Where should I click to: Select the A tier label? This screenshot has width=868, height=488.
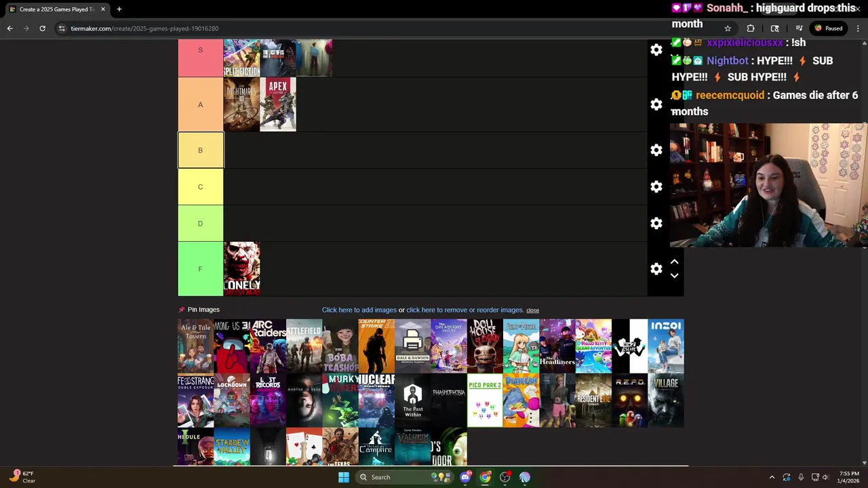(x=200, y=104)
